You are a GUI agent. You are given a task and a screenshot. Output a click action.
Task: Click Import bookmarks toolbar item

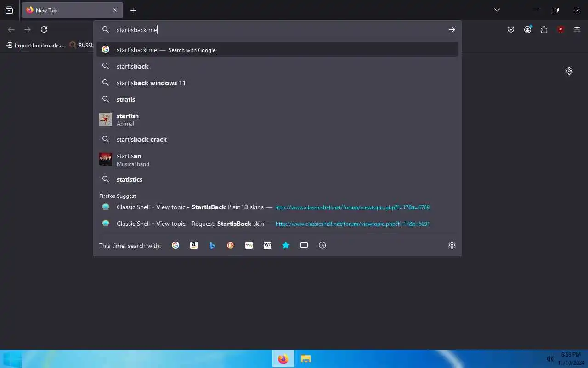pos(35,45)
